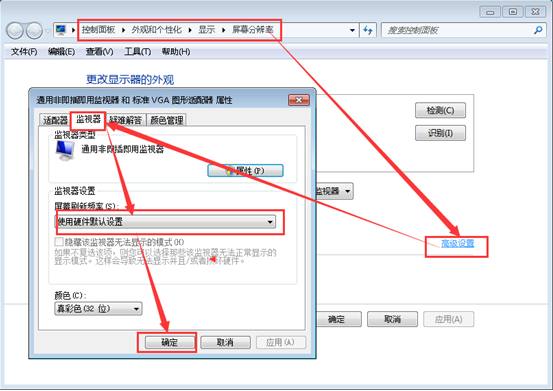
Task: Open recent pages dropdown beside nav arrows
Action: pos(48,31)
